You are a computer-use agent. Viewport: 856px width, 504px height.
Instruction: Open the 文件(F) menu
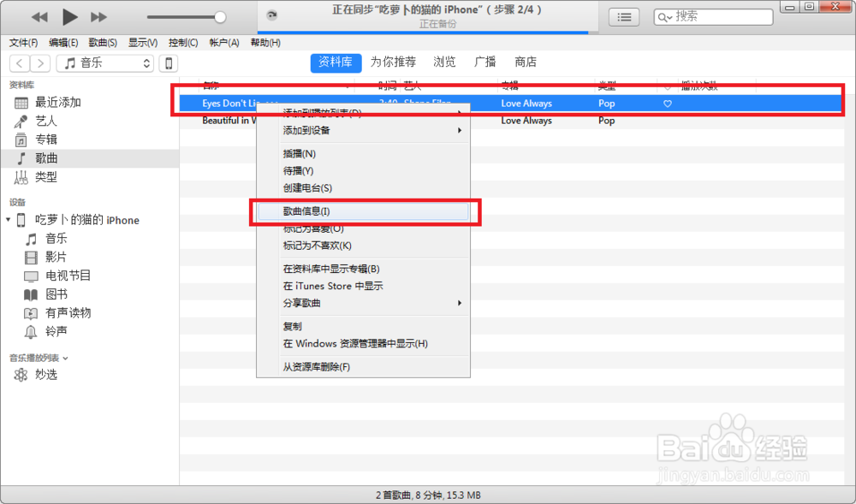(23, 43)
